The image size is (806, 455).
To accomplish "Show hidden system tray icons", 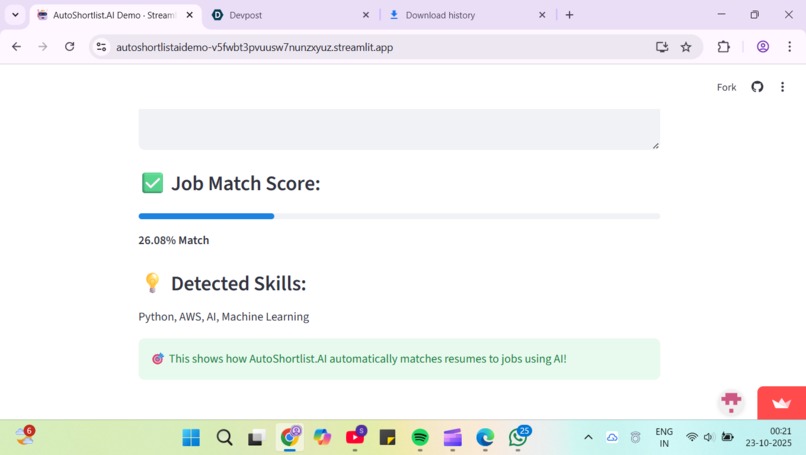I will coord(589,438).
